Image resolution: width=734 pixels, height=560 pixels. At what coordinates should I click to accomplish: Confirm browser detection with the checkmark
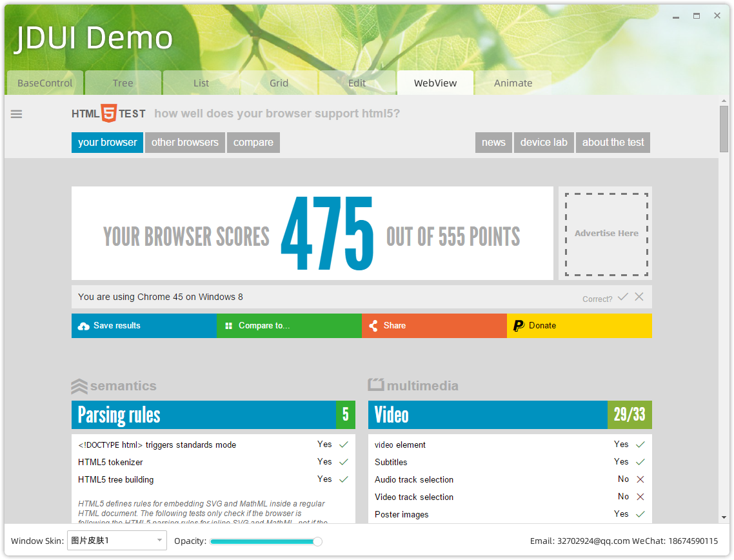coord(622,297)
